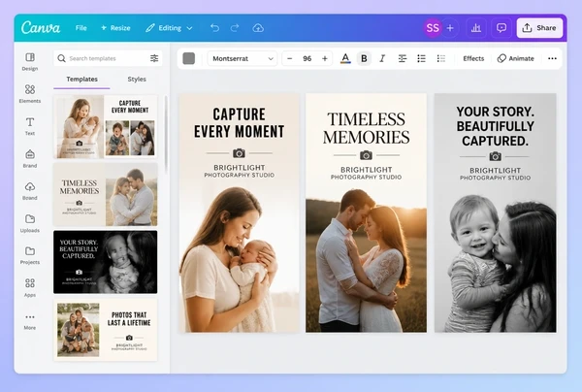Select BRIGHTLIGHT text on Timeless Memories design
The height and width of the screenshot is (392, 582).
pyautogui.click(x=366, y=170)
